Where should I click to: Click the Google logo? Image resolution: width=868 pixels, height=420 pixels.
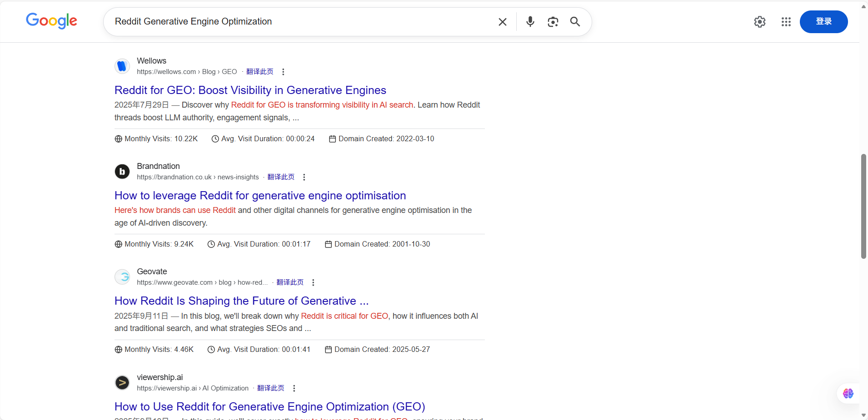[x=51, y=21]
